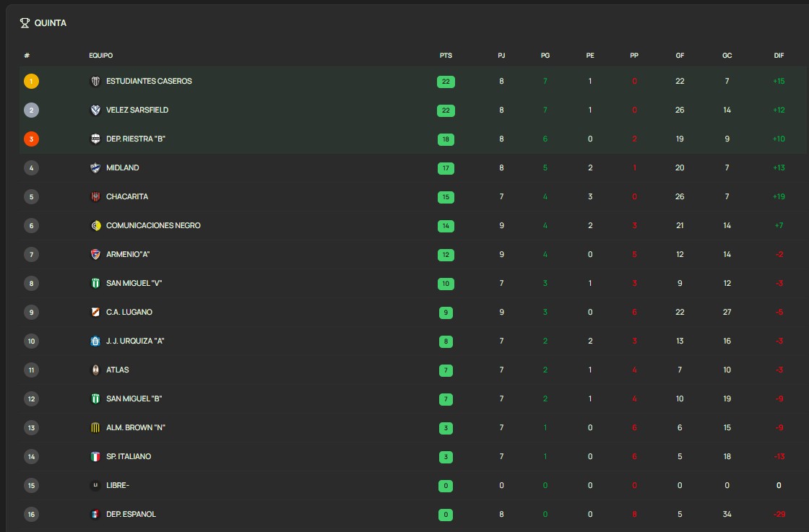Viewport: 809px width, 532px height.
Task: Click the C.A. Lugano team crest
Action: coord(95,313)
